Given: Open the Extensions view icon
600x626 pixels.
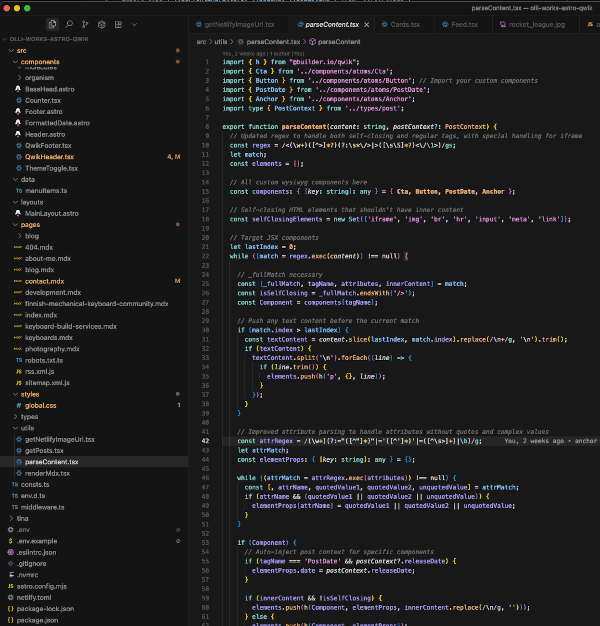Looking at the screenshot, I should (118, 24).
